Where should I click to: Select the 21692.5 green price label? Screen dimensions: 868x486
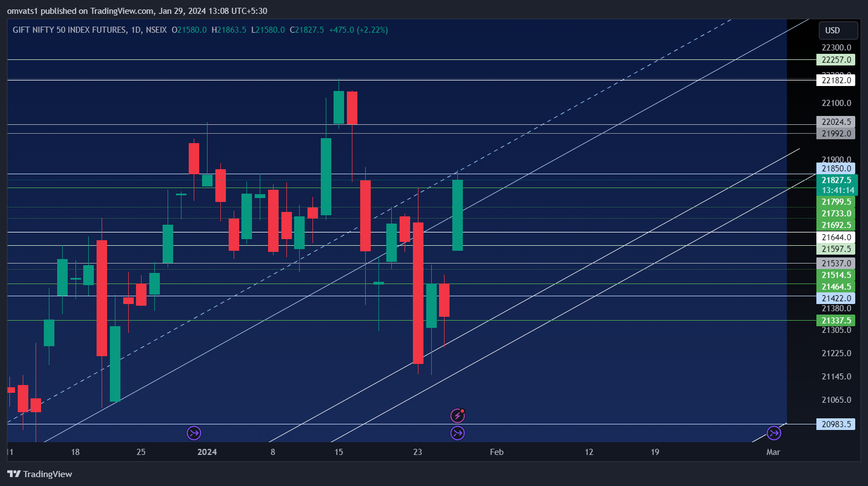click(x=836, y=225)
